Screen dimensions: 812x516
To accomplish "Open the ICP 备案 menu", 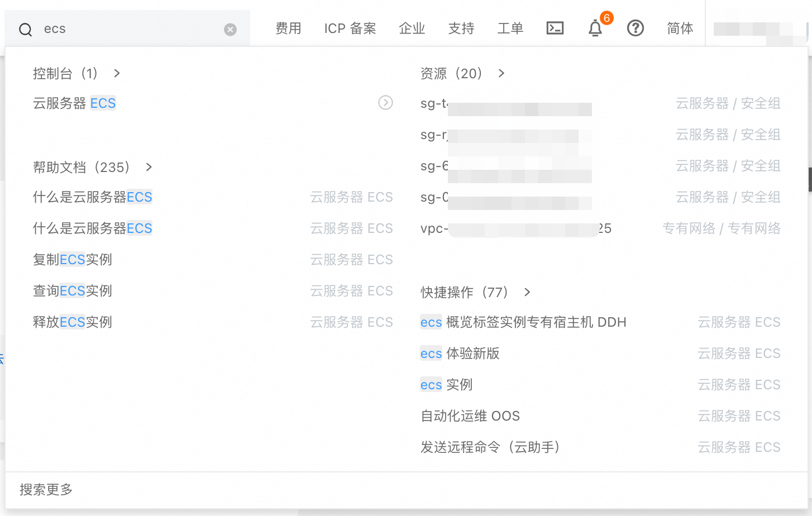I will tap(350, 28).
